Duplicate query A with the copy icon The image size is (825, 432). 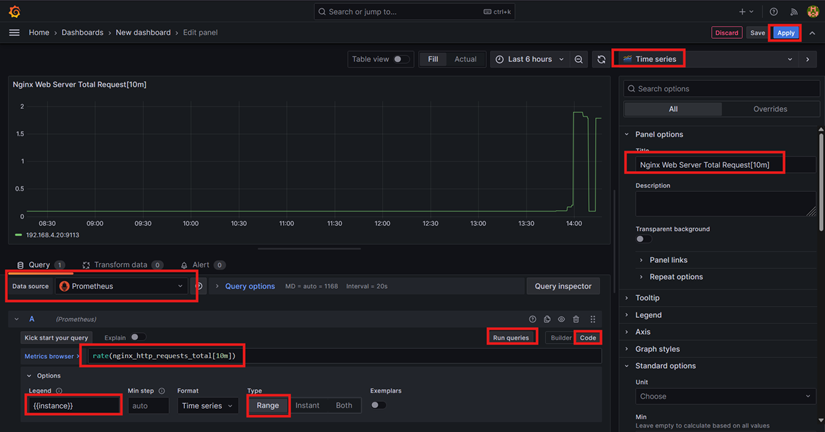pyautogui.click(x=547, y=319)
